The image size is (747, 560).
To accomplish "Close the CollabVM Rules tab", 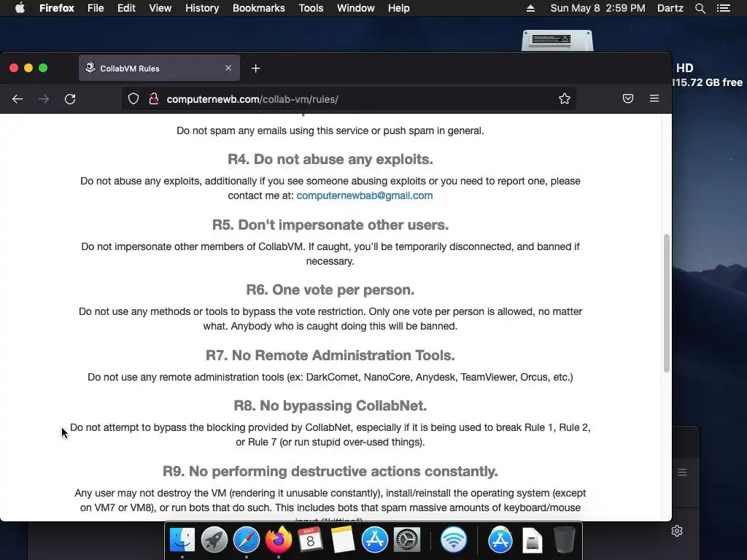I will pyautogui.click(x=228, y=68).
